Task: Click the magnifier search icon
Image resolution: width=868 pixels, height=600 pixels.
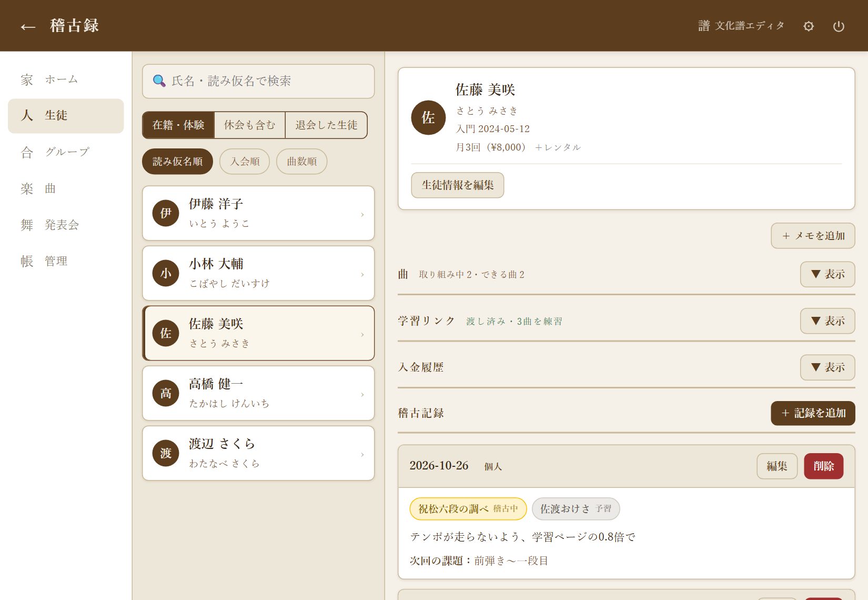Action: 159,81
